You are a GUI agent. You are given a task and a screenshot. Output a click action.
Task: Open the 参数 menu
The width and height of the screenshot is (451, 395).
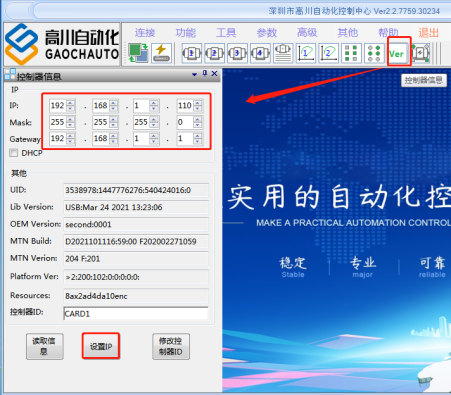pos(267,33)
